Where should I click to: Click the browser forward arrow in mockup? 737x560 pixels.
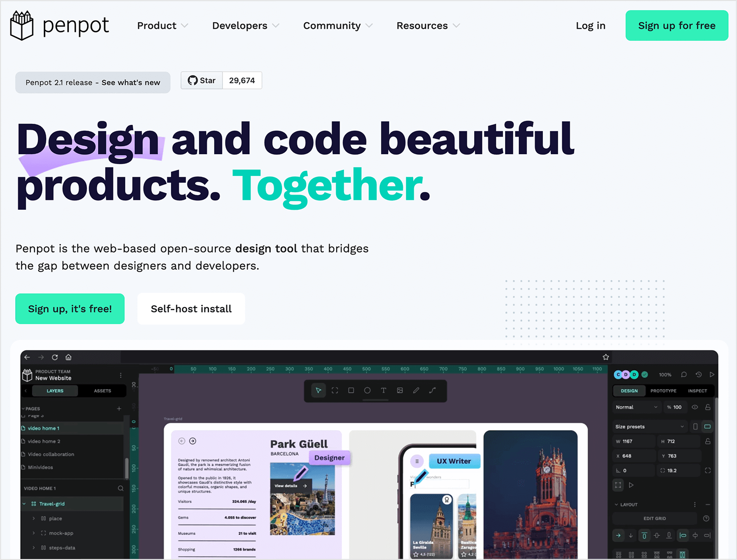tap(41, 357)
